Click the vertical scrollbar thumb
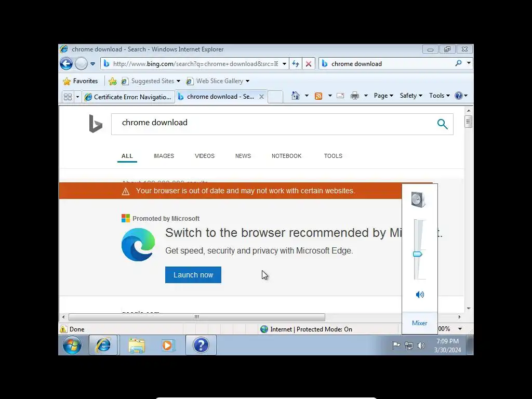The width and height of the screenshot is (532, 399). point(468,122)
